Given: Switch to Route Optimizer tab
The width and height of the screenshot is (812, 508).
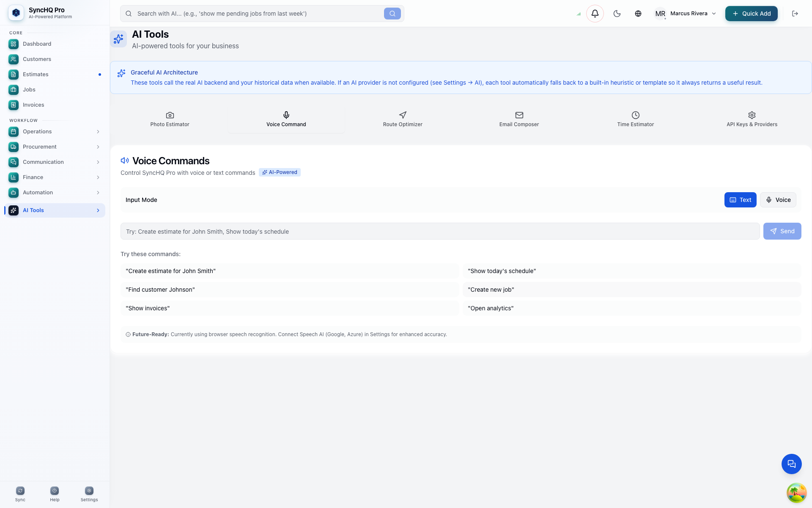Looking at the screenshot, I should click(403, 119).
